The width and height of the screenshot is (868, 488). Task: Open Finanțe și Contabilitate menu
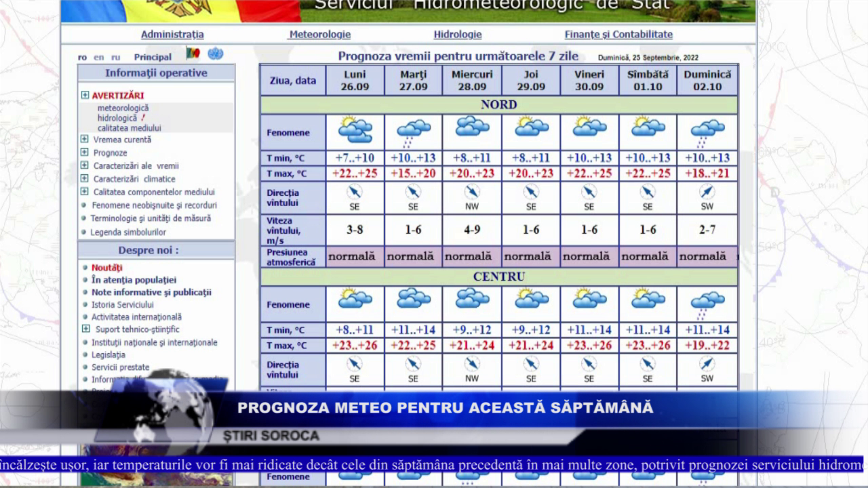(618, 35)
